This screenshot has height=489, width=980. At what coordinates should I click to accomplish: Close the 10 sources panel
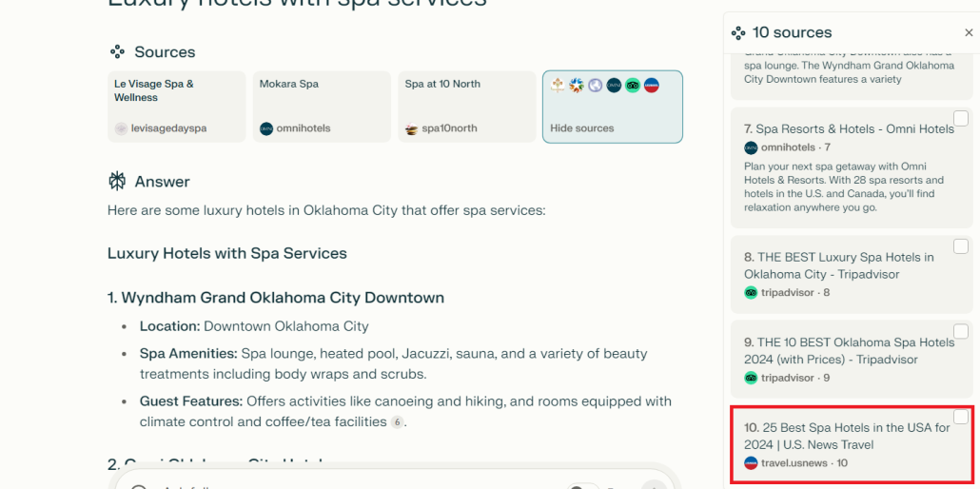969,32
